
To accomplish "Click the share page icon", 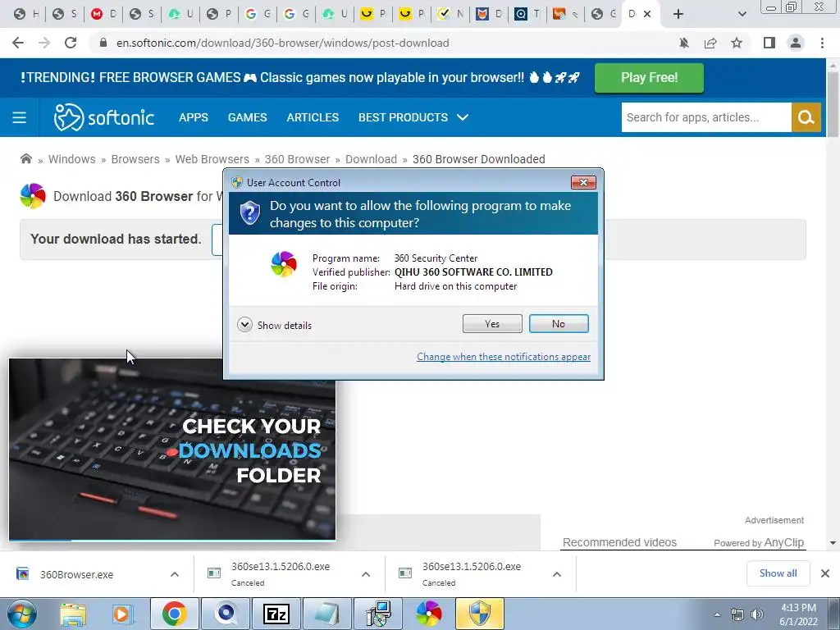I will 710,43.
